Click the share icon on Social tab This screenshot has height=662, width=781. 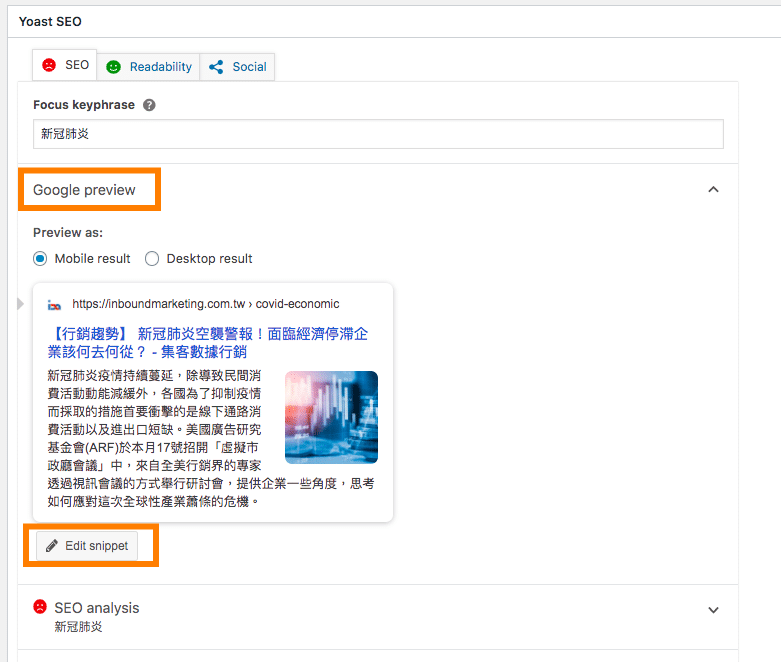tap(216, 67)
